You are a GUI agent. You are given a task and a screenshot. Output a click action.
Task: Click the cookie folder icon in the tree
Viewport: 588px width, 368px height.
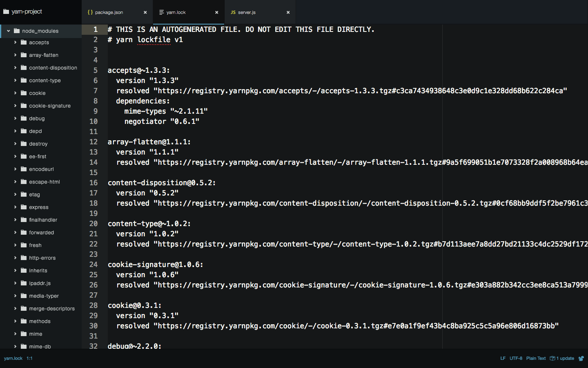pyautogui.click(x=23, y=93)
